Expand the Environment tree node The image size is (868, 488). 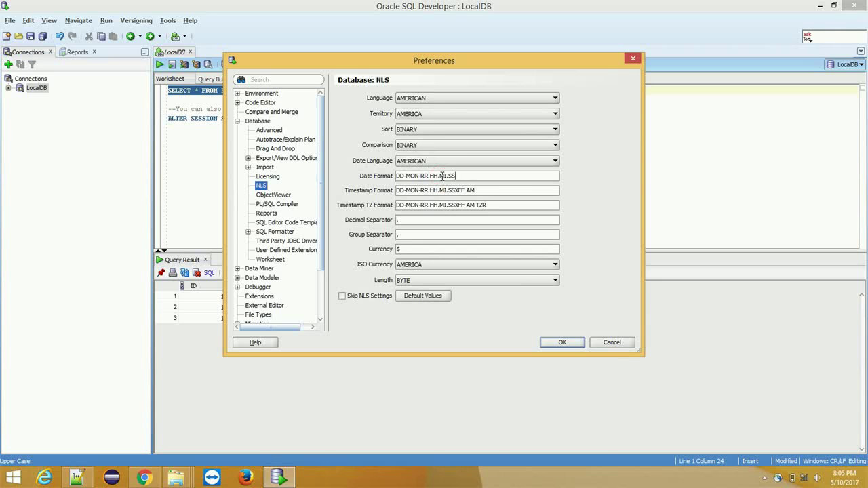(x=237, y=94)
